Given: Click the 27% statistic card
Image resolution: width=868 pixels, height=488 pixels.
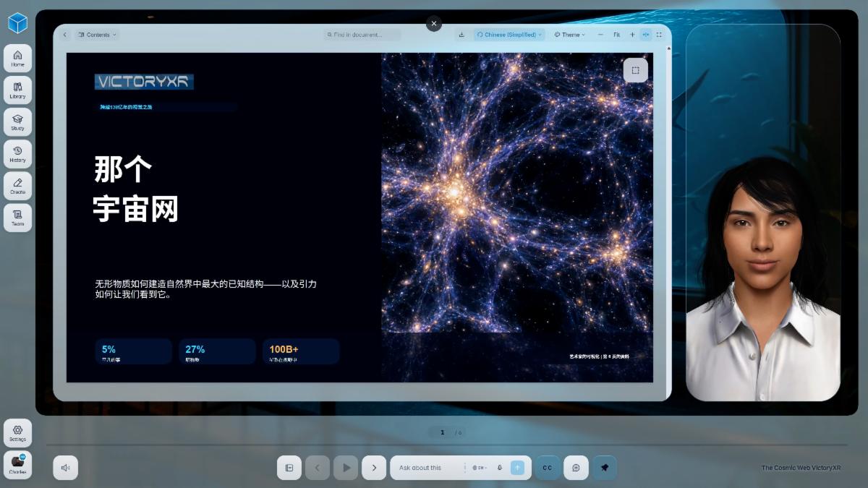Looking at the screenshot, I should 217,351.
